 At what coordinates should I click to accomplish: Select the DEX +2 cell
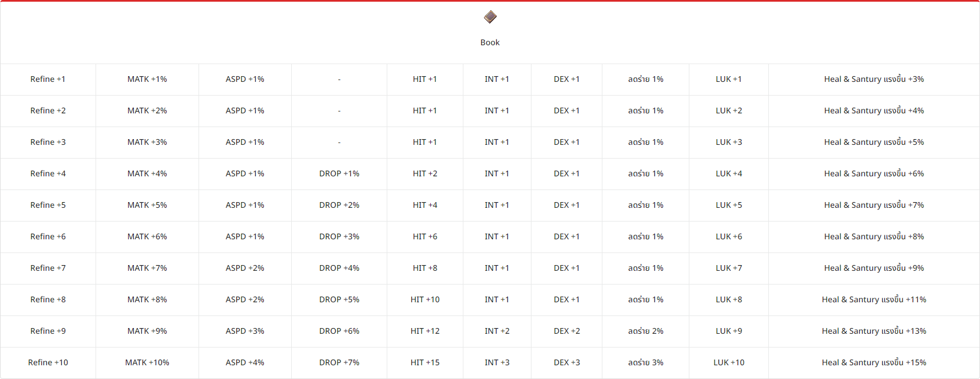click(567, 331)
